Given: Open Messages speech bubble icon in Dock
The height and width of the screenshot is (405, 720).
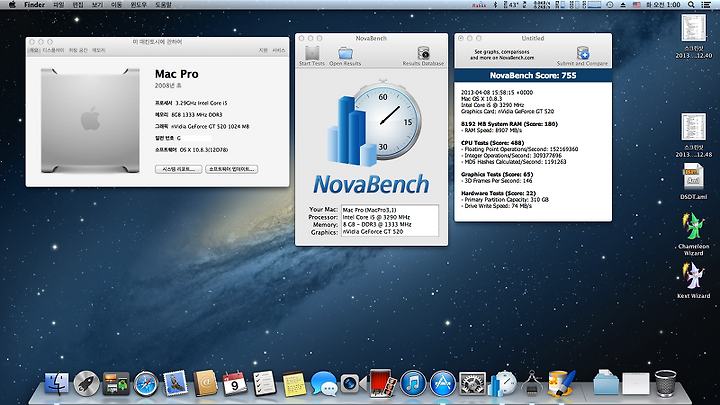Looking at the screenshot, I should click(324, 383).
